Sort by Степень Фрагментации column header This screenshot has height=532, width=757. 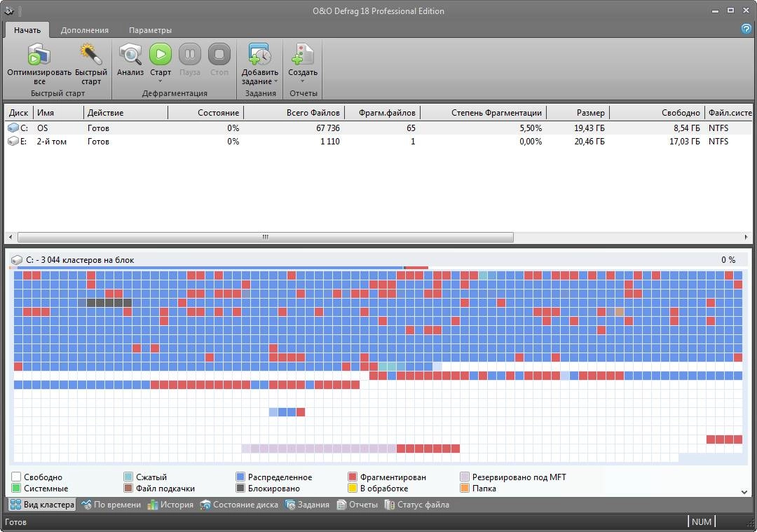(483, 112)
